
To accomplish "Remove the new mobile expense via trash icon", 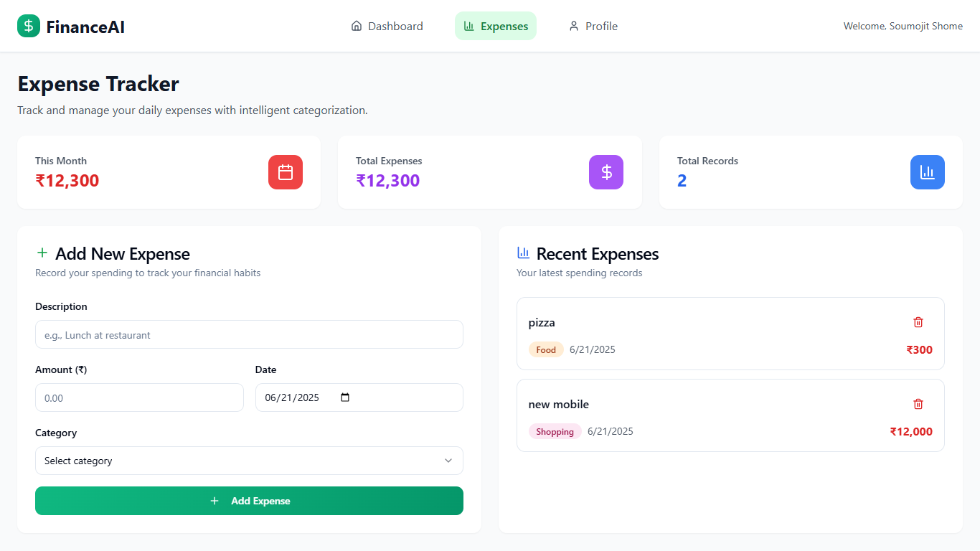I will (918, 404).
